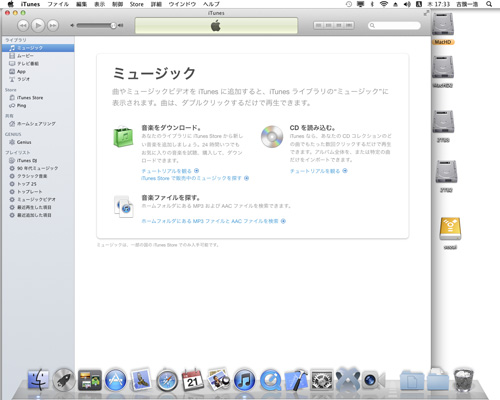Click the iTunes search field

(x=394, y=25)
